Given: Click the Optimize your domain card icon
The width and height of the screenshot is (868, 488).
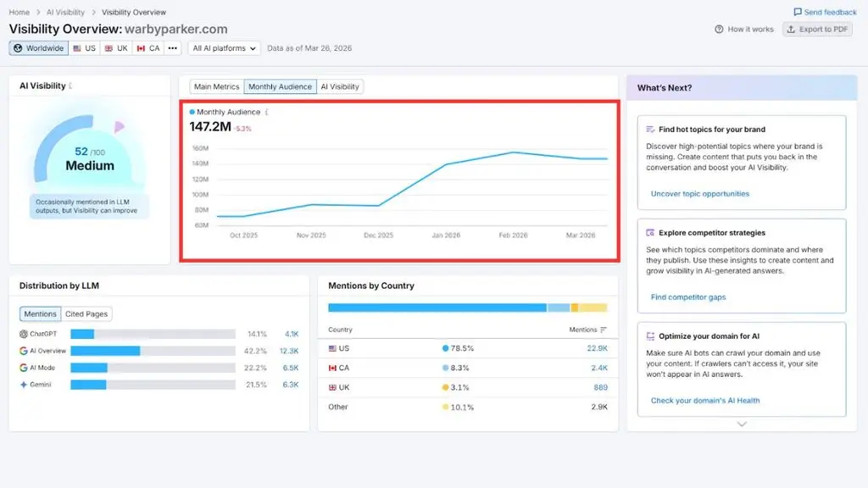Looking at the screenshot, I should click(650, 336).
